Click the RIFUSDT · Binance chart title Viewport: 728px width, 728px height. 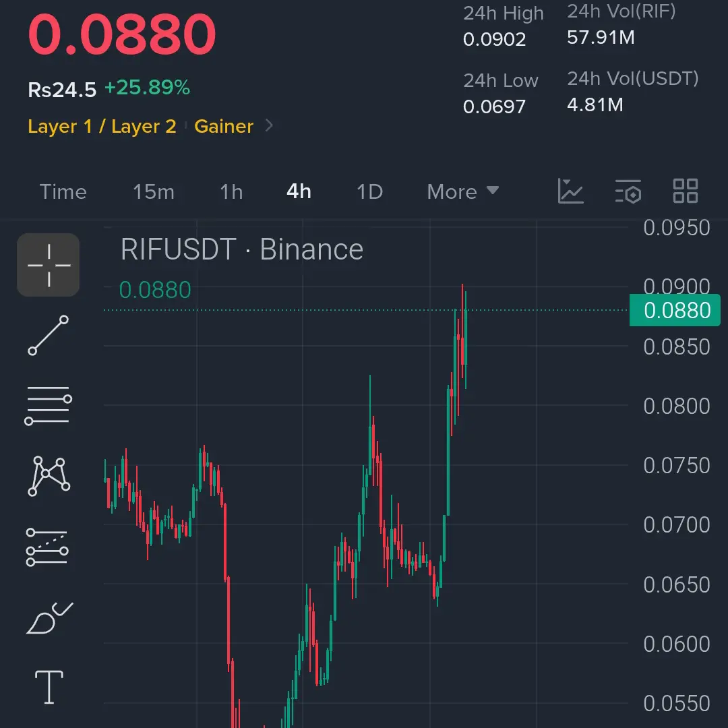click(x=242, y=249)
